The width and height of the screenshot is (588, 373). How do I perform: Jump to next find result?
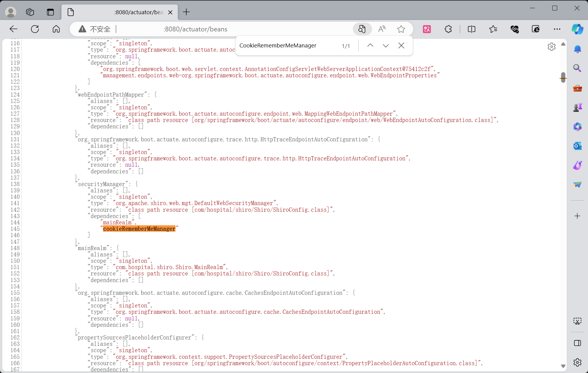pos(386,46)
